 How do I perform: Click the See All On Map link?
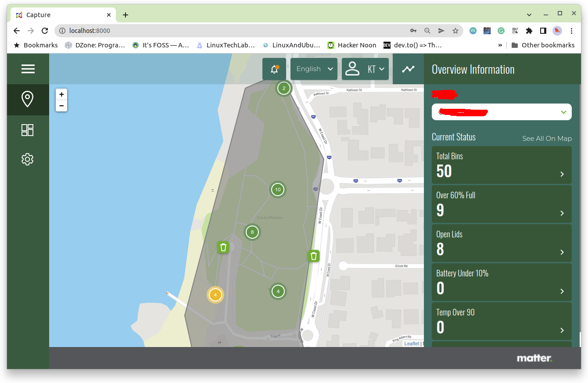(547, 139)
